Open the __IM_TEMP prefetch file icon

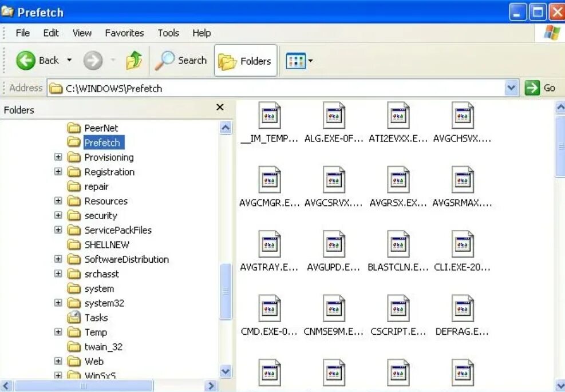coord(270,115)
